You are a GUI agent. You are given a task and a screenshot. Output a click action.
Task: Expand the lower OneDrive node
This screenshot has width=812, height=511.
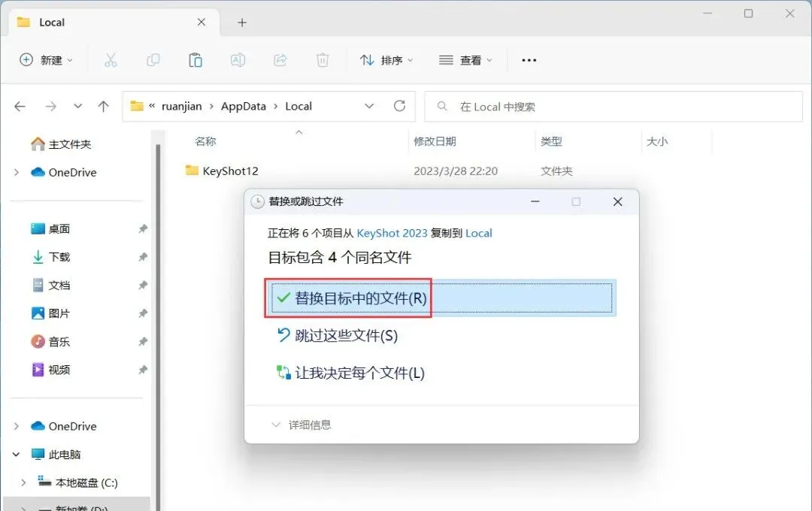(x=16, y=426)
